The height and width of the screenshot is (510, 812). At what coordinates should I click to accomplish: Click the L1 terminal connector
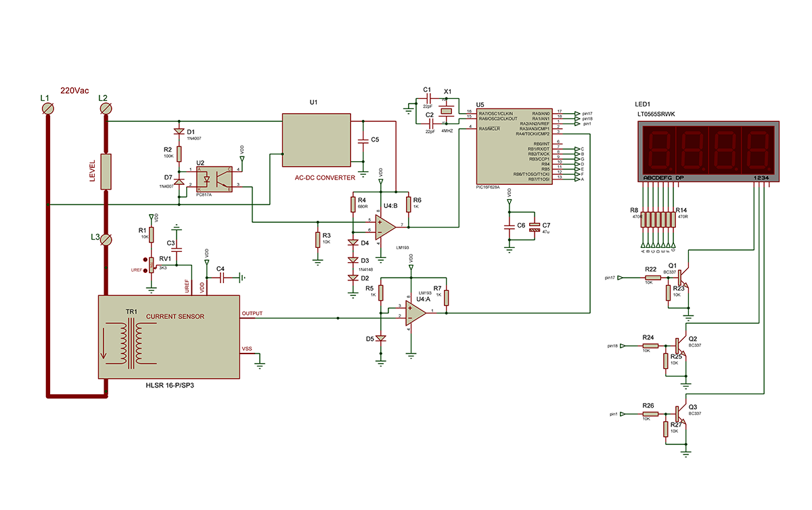click(48, 108)
